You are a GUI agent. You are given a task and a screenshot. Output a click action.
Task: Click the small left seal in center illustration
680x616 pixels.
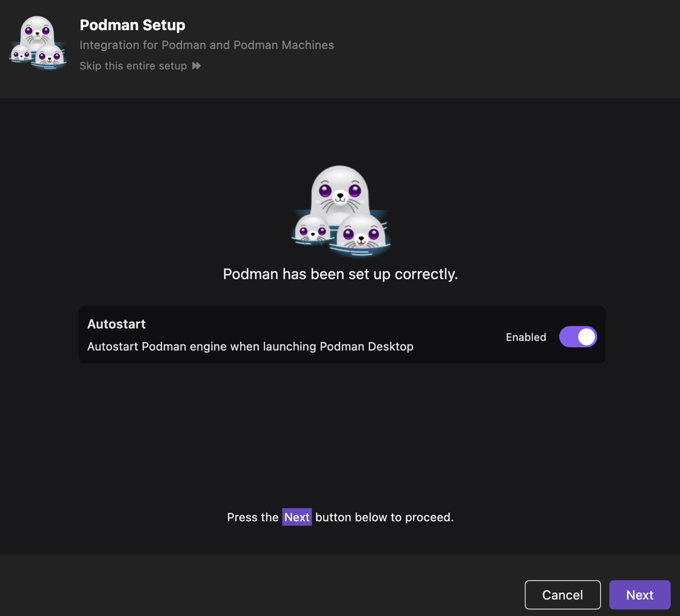(311, 231)
